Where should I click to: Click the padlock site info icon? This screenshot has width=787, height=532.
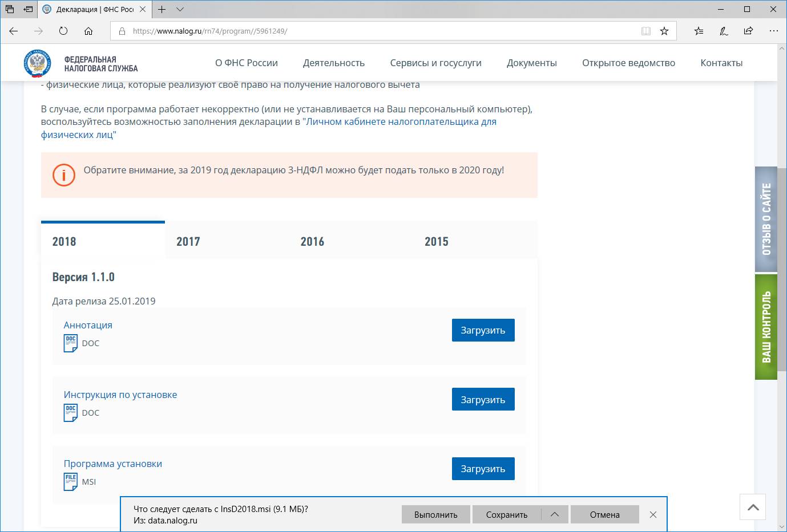[122, 31]
